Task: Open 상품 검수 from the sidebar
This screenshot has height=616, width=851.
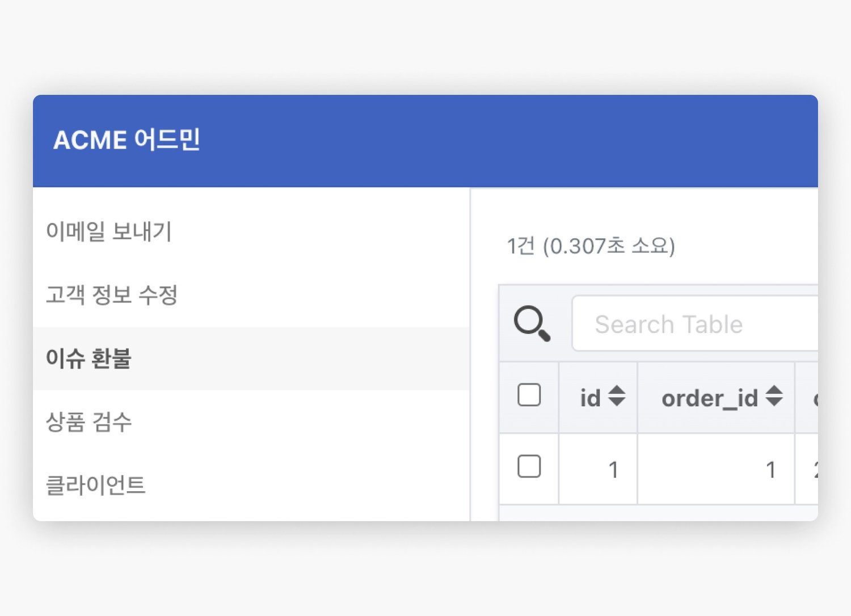Action: pos(89,422)
